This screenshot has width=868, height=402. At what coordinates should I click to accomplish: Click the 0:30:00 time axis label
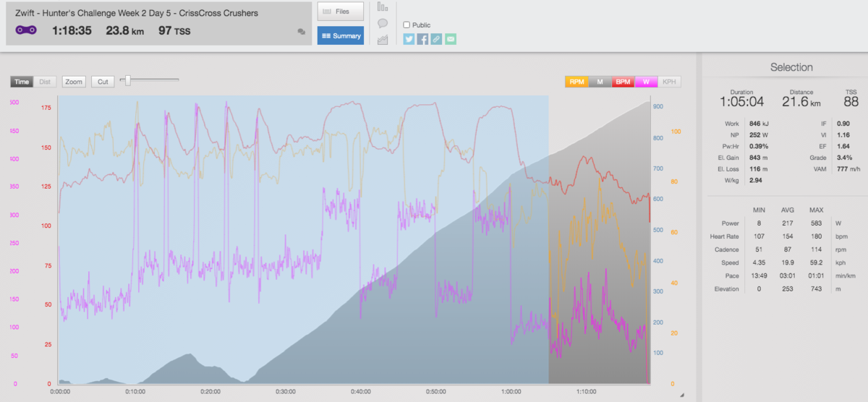(x=285, y=392)
